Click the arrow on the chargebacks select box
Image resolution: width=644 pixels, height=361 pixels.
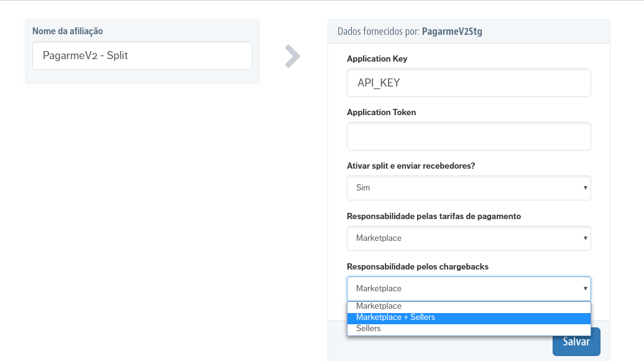pos(585,289)
